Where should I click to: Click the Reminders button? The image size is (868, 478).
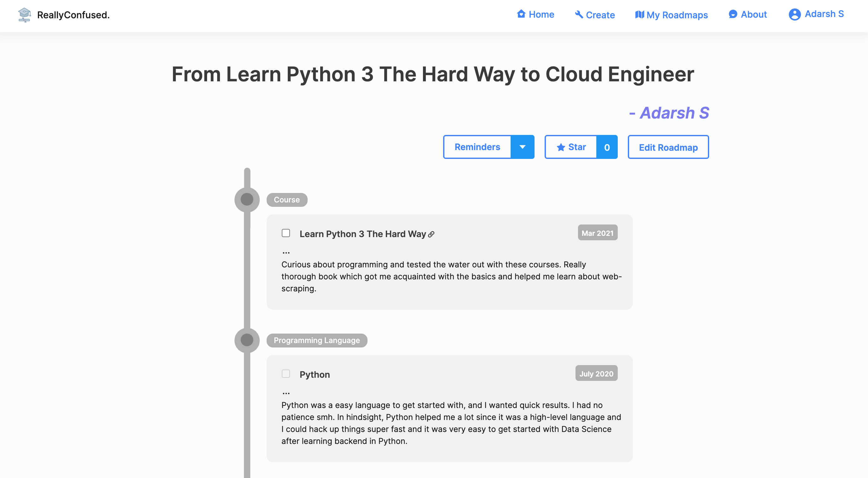[x=477, y=147]
